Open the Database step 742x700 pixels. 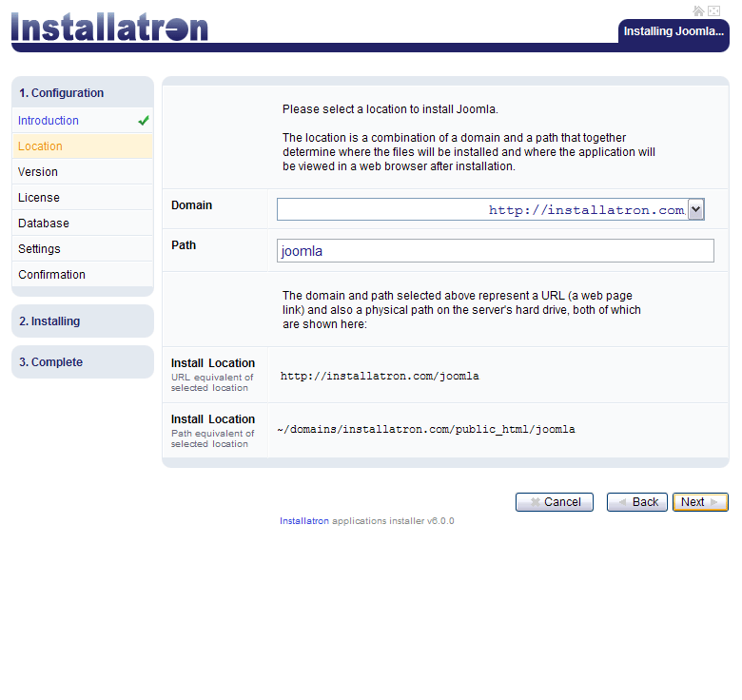83,224
